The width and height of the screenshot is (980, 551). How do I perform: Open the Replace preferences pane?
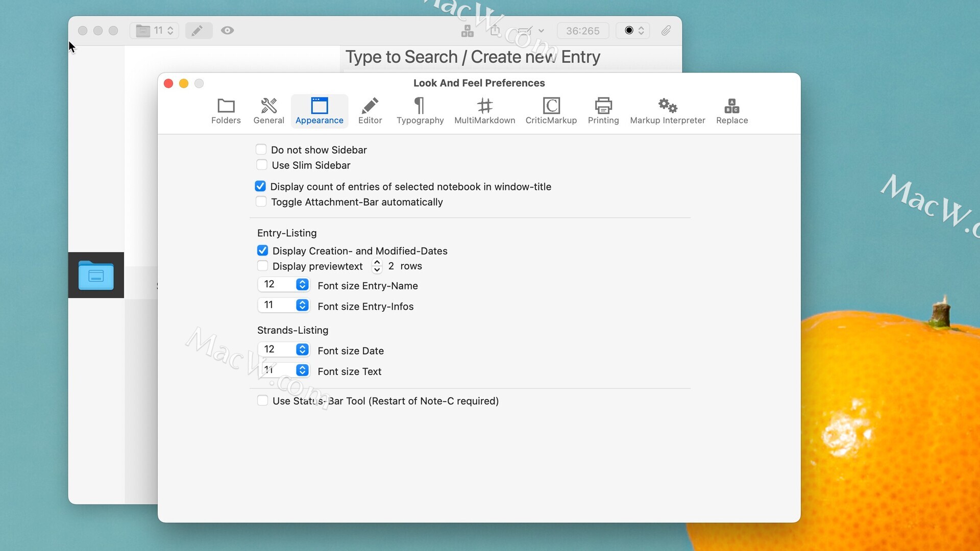click(732, 111)
